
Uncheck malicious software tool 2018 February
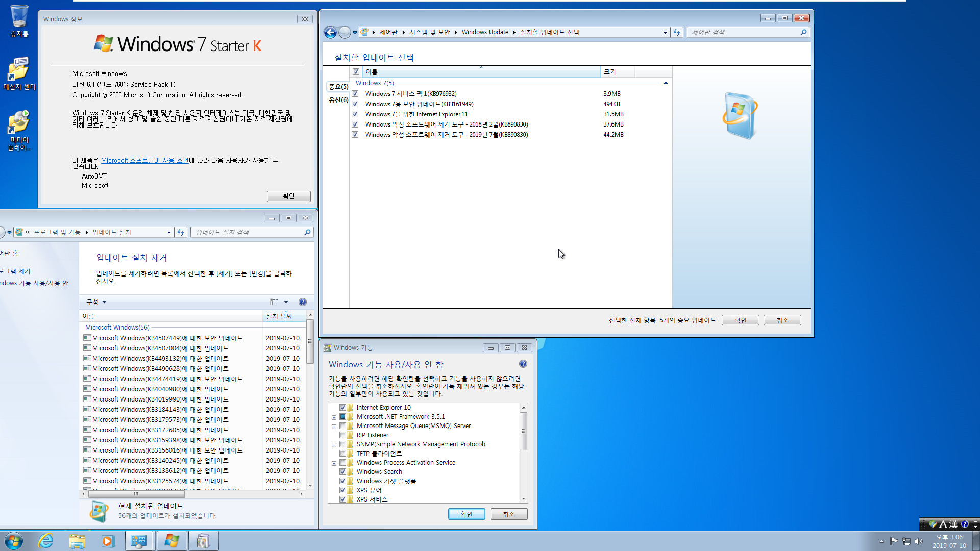tap(355, 124)
